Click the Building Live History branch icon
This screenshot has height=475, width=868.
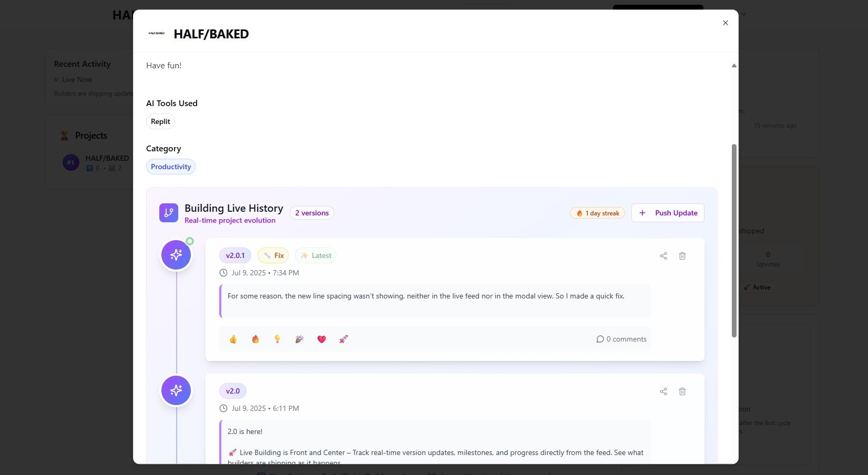[x=169, y=213]
